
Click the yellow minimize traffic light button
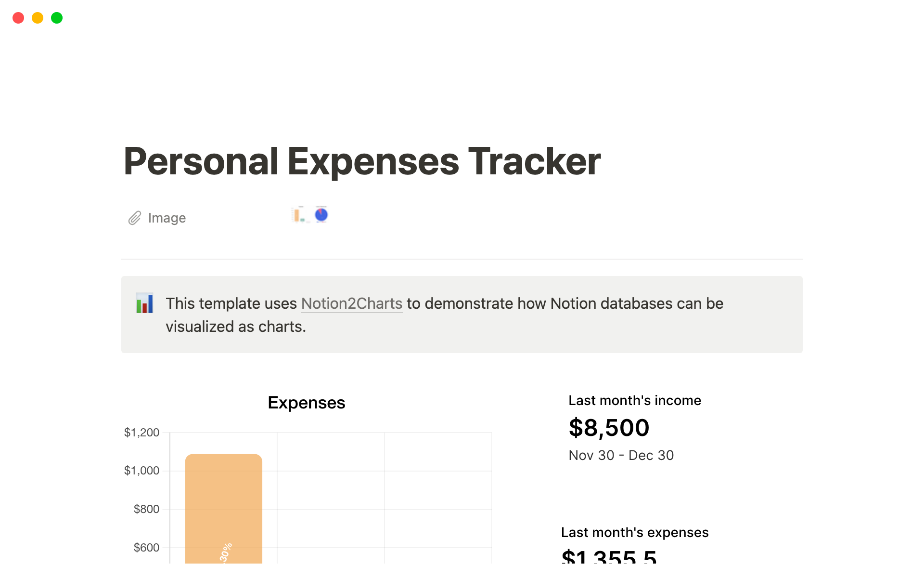[38, 18]
